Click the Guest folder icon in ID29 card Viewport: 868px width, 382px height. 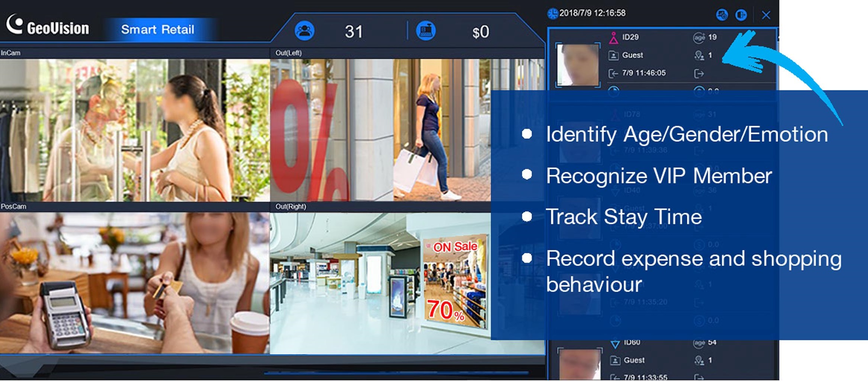613,55
